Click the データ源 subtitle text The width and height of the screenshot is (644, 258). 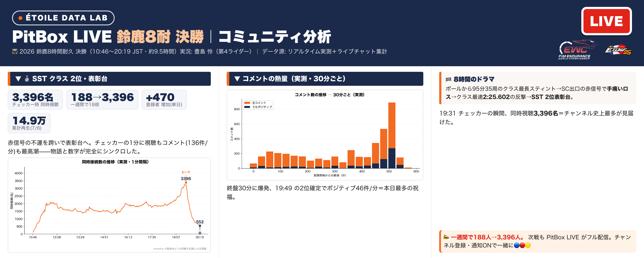pyautogui.click(x=325, y=51)
